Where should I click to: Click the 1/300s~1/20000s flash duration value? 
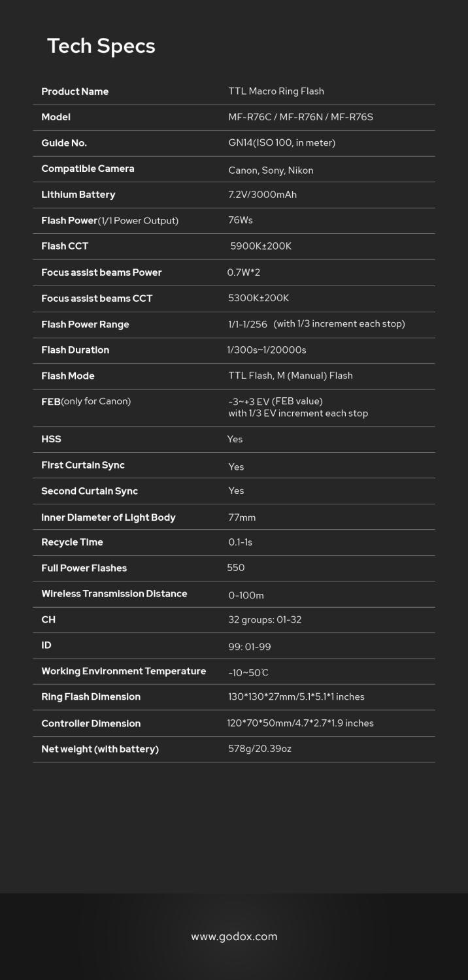tap(267, 350)
